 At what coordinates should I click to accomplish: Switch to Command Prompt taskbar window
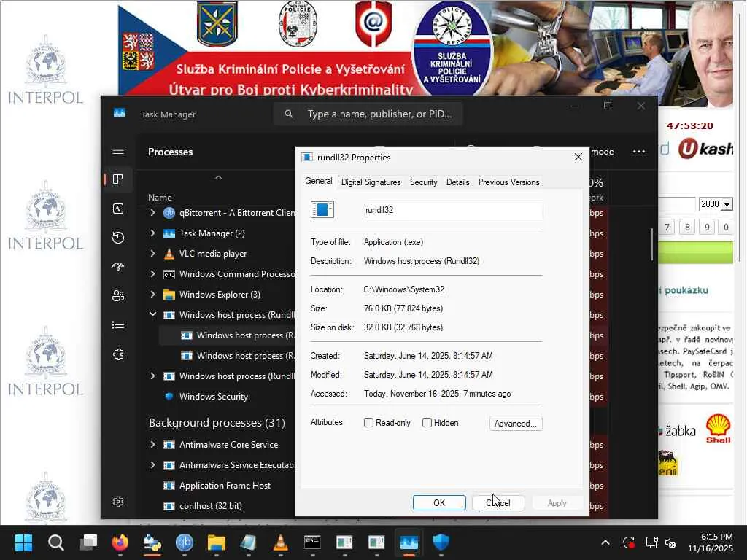tap(312, 542)
